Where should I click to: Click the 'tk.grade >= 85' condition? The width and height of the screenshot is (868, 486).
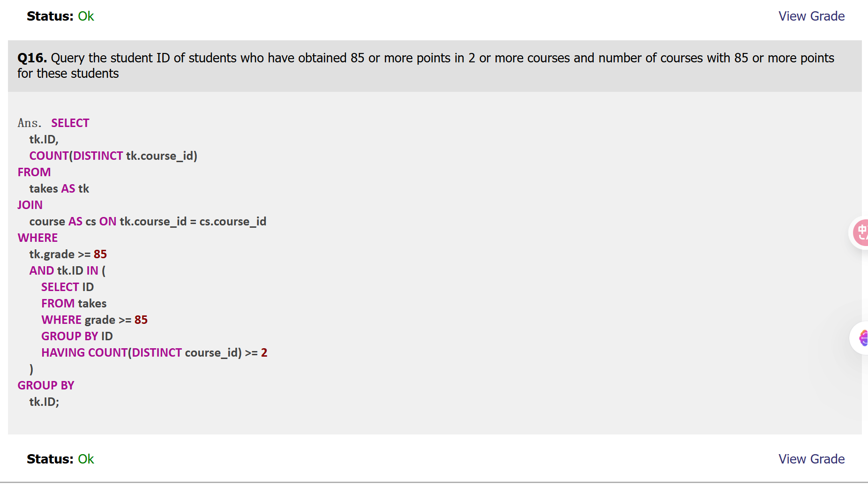68,254
